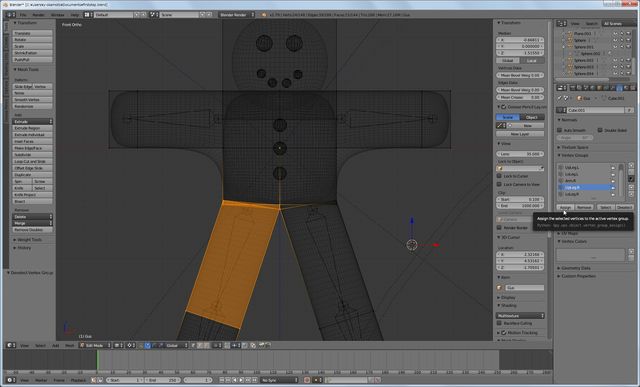Toggle the Grease Pencil Layers checkbox
Viewport: 640px width, 387px height.
(504, 107)
